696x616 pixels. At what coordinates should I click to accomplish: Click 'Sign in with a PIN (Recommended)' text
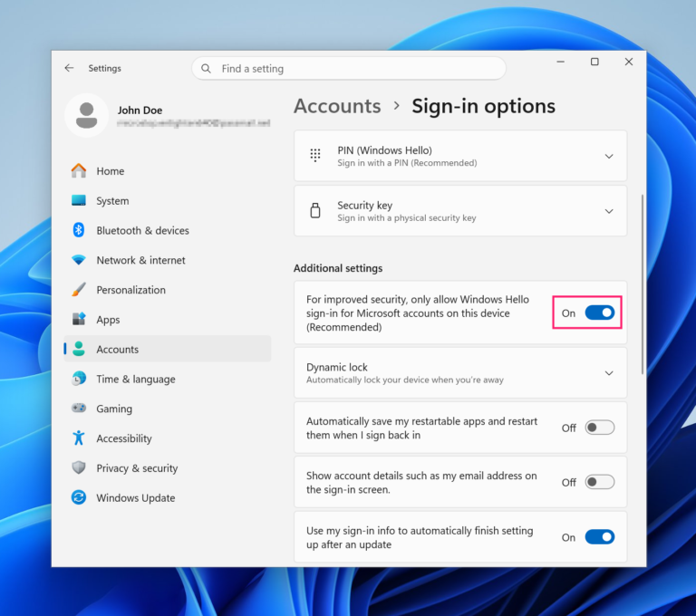coord(407,163)
